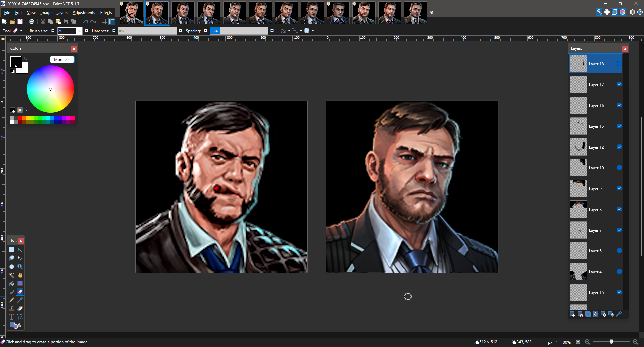
Task: Click the Print icon
Action: point(32,21)
